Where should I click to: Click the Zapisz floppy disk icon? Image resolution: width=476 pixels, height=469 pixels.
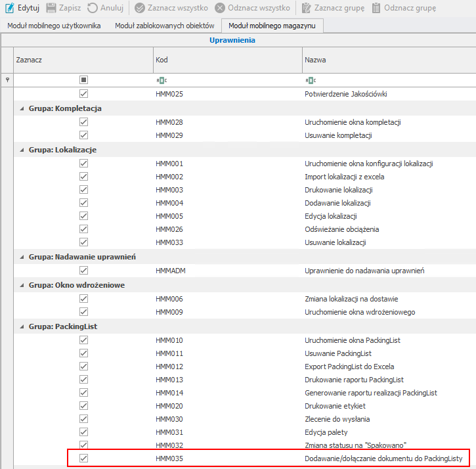pyautogui.click(x=51, y=9)
